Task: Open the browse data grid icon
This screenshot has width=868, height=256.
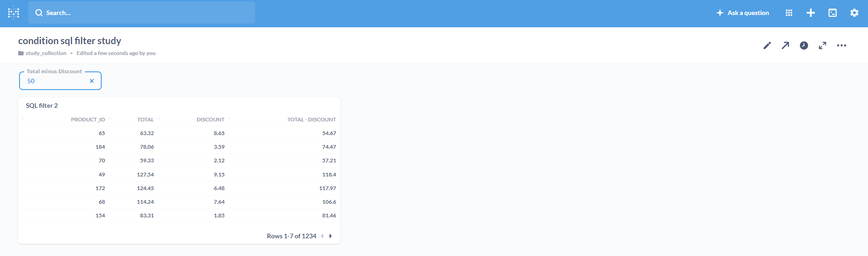Action: [x=789, y=13]
